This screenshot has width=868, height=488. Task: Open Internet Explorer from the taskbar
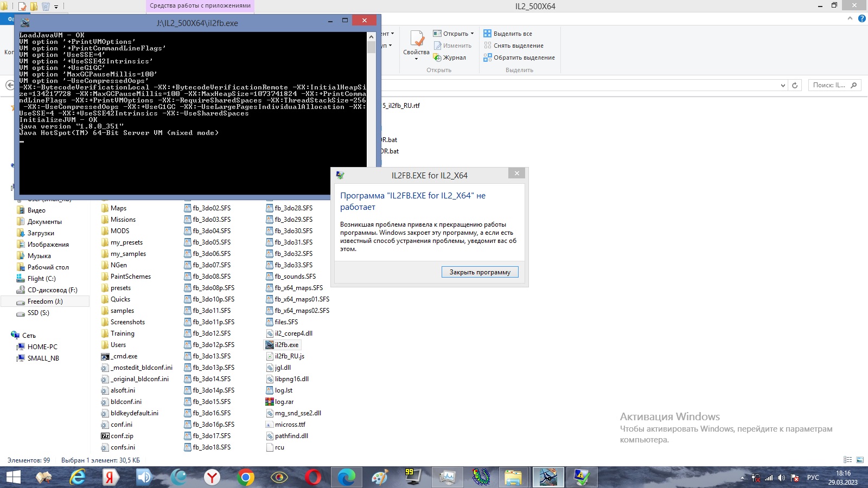pos(78,477)
